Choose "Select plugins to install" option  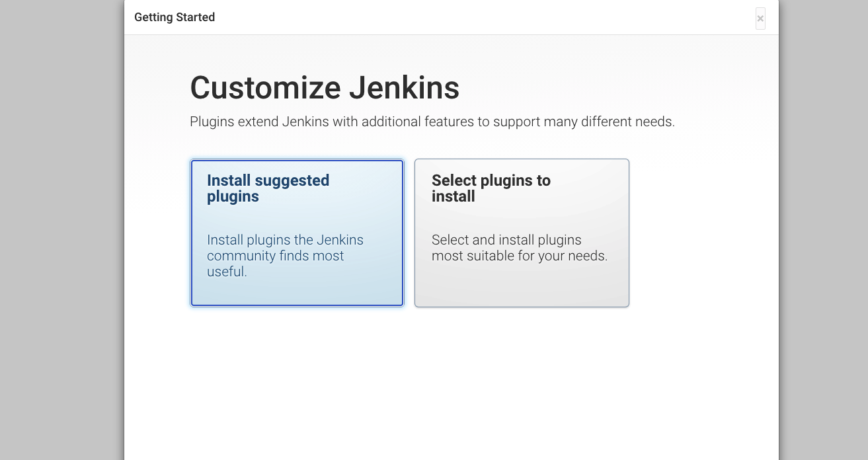(x=522, y=233)
